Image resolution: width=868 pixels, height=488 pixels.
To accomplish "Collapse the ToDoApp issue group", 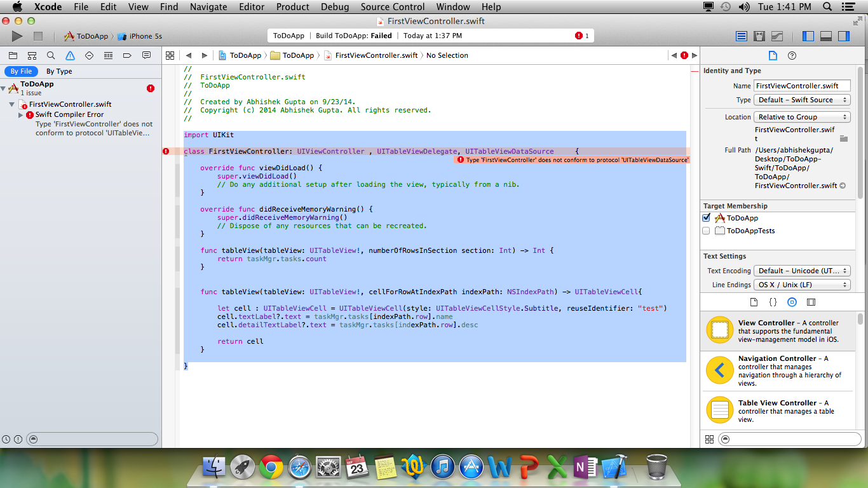I will (x=3, y=88).
